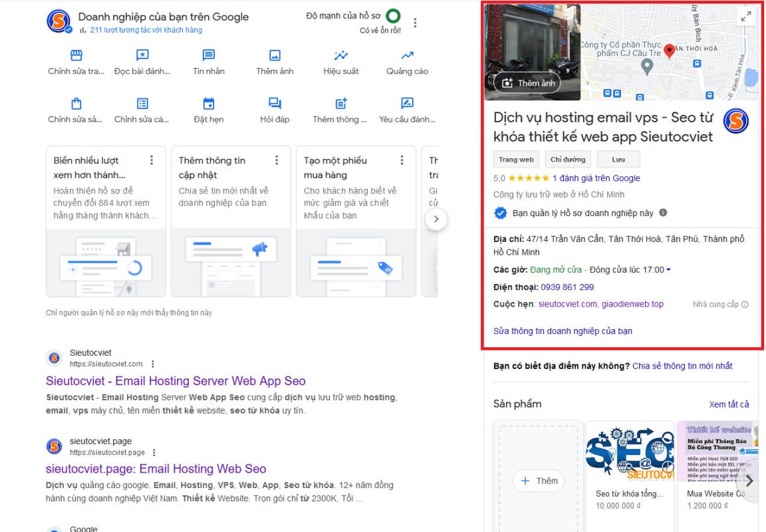Click Thêm button to add product
Viewport: 766px width, 532px height.
539,481
